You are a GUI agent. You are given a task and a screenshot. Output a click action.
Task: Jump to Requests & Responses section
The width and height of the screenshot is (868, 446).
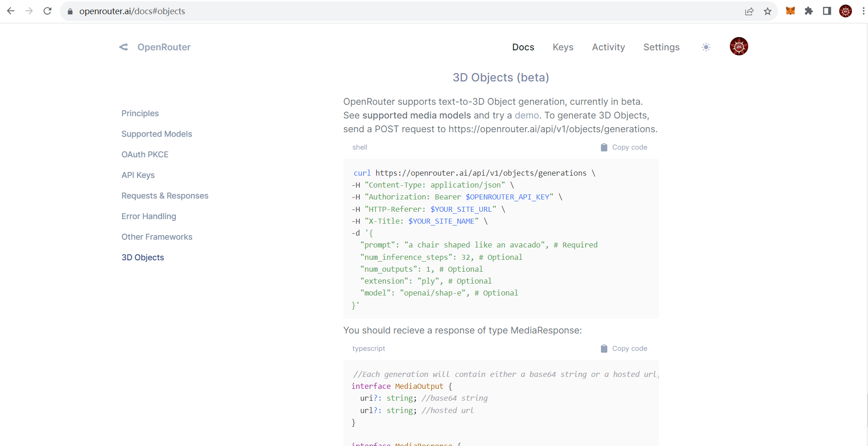[165, 196]
